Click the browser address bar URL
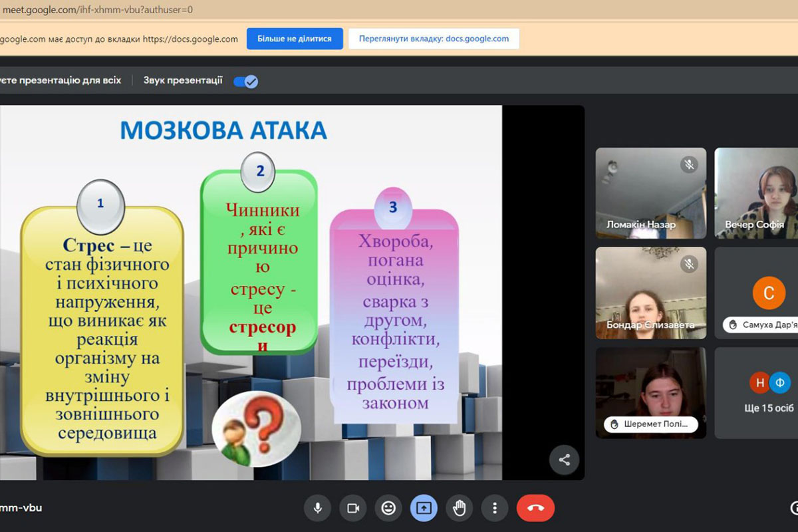Screen dimensions: 798x532 (x=98, y=10)
